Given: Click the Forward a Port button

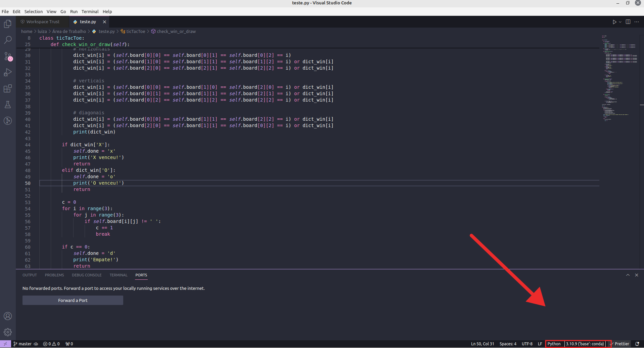Looking at the screenshot, I should 73,300.
